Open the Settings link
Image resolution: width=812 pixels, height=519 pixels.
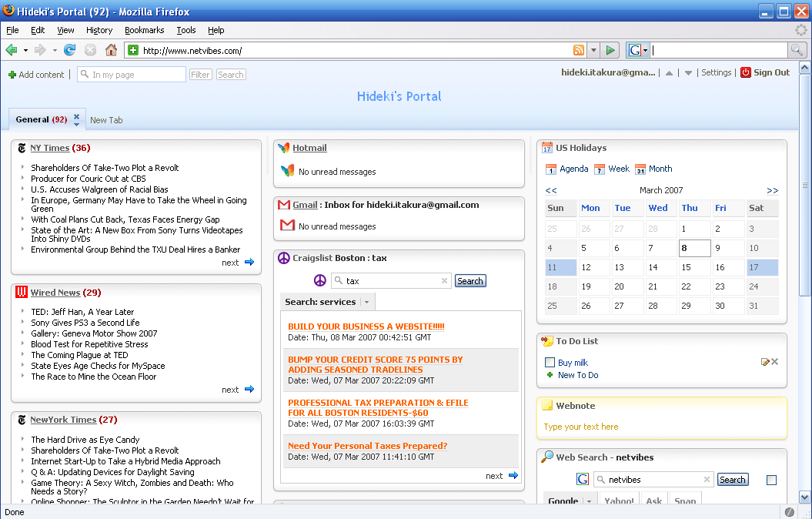[x=716, y=72]
